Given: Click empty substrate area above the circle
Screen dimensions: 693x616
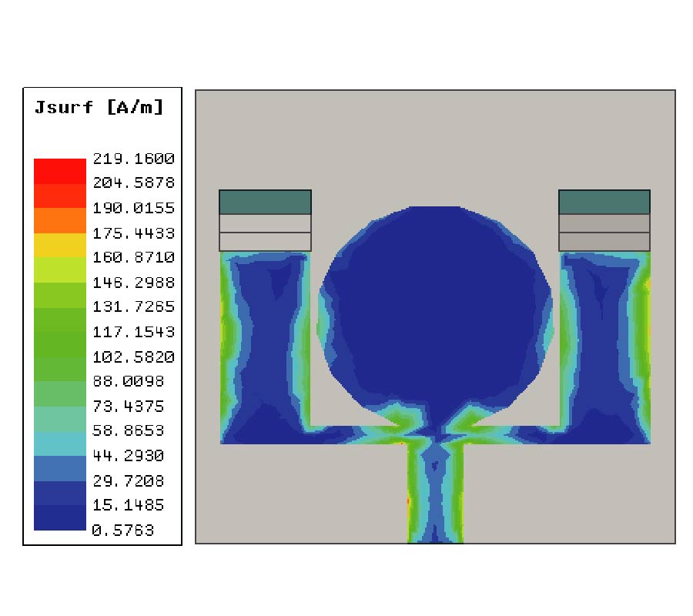Looking at the screenshot, I should (436, 146).
